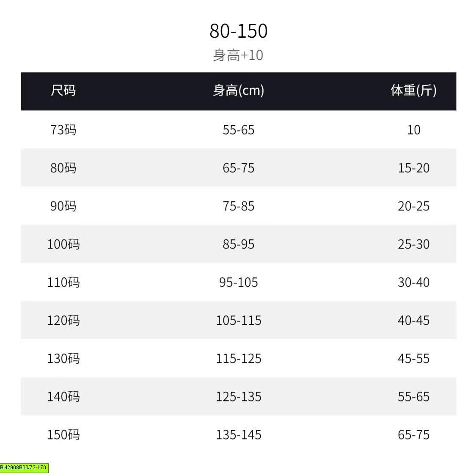Click the 95-105 height value
This screenshot has height=473, width=476.
(x=238, y=282)
